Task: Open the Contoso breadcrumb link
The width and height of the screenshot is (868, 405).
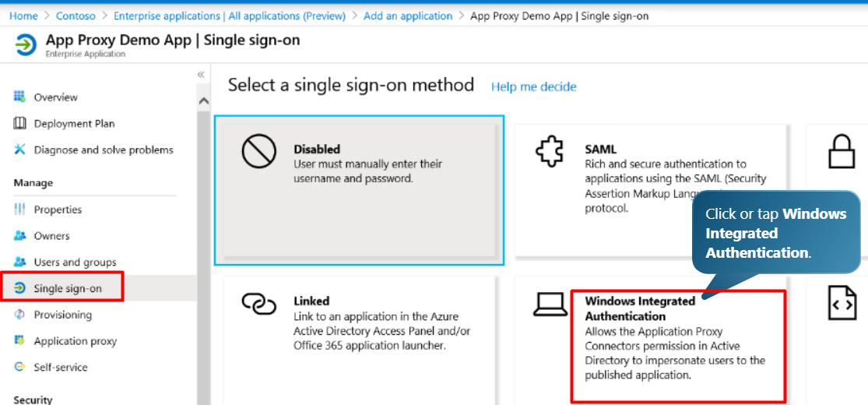Action: pos(76,16)
